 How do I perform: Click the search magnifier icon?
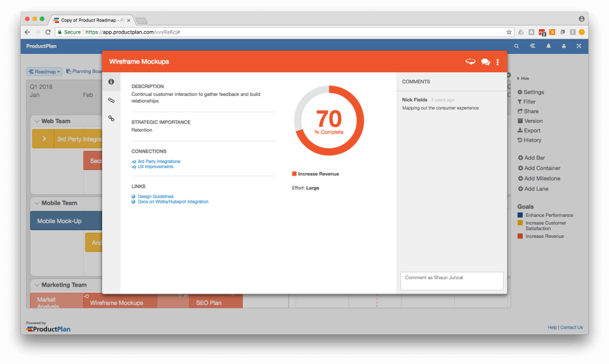pos(516,46)
